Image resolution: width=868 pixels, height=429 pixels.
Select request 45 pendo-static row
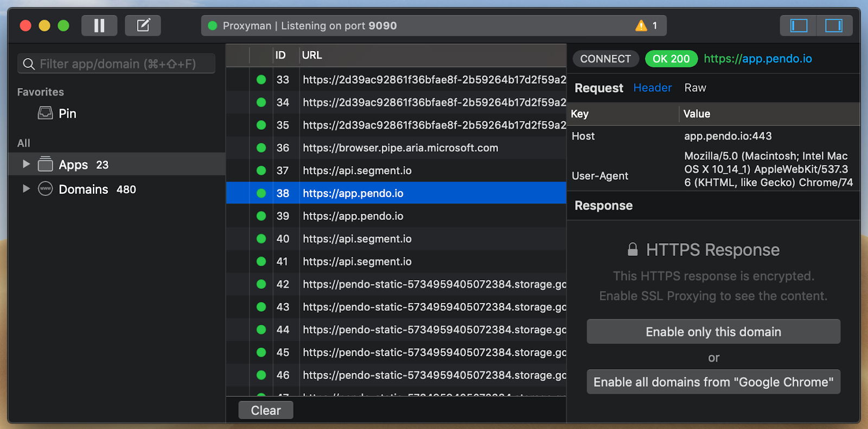pyautogui.click(x=396, y=352)
